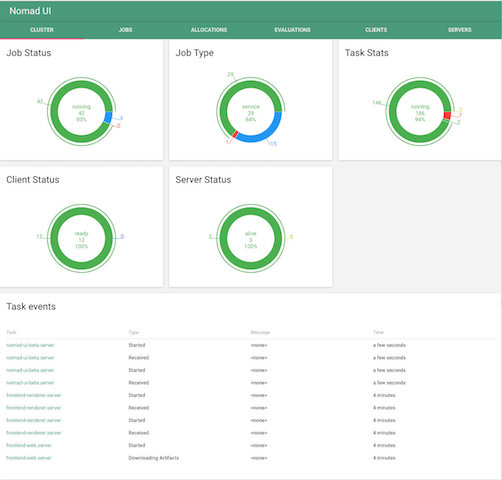The image size is (502, 480).
Task: Click the Time column header
Action: (x=378, y=332)
